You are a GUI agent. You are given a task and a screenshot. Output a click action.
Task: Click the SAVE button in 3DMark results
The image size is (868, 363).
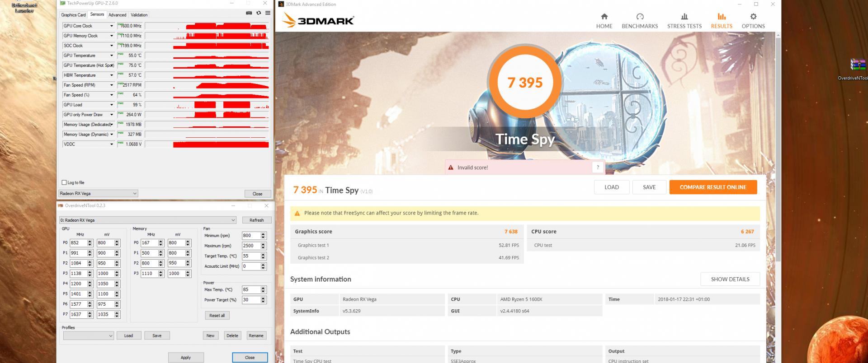pyautogui.click(x=649, y=187)
